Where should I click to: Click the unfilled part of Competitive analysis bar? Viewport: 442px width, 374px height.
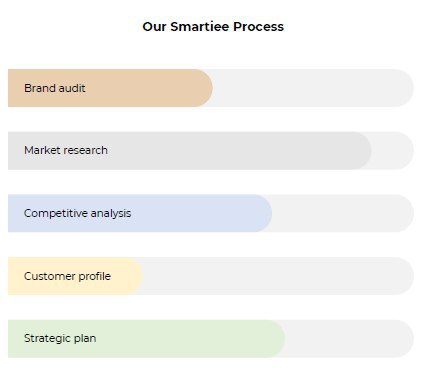[x=343, y=213]
